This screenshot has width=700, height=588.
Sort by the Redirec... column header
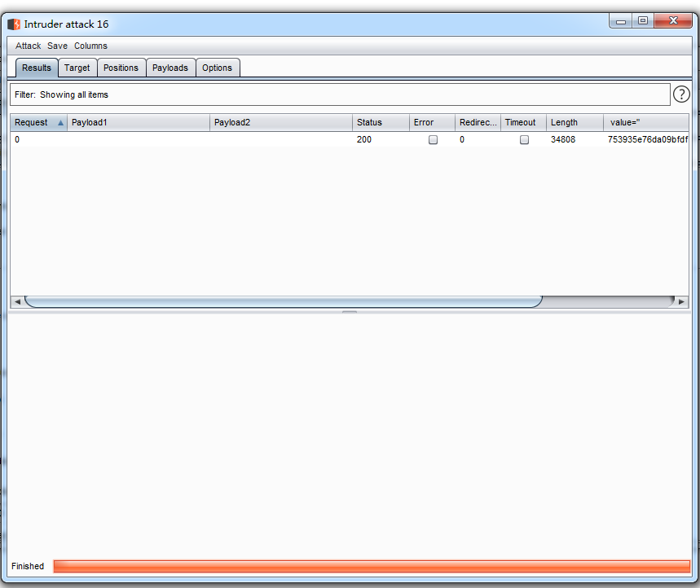click(x=478, y=123)
